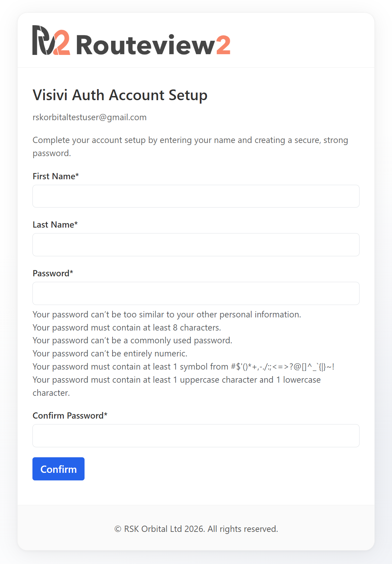
Task: Click the R2 logo icon
Action: point(51,40)
